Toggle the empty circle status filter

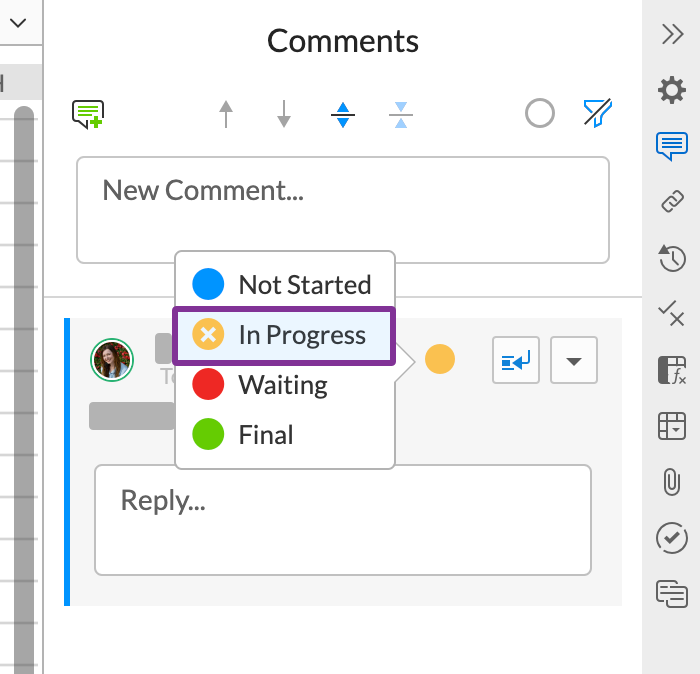tap(540, 114)
